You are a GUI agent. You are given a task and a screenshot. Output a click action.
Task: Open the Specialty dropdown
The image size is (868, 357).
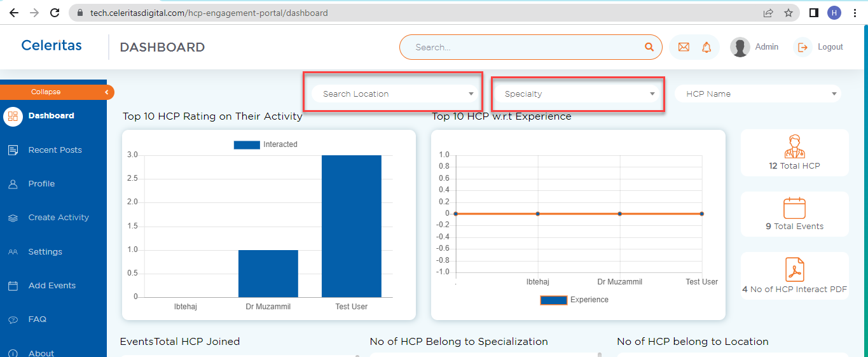point(577,94)
